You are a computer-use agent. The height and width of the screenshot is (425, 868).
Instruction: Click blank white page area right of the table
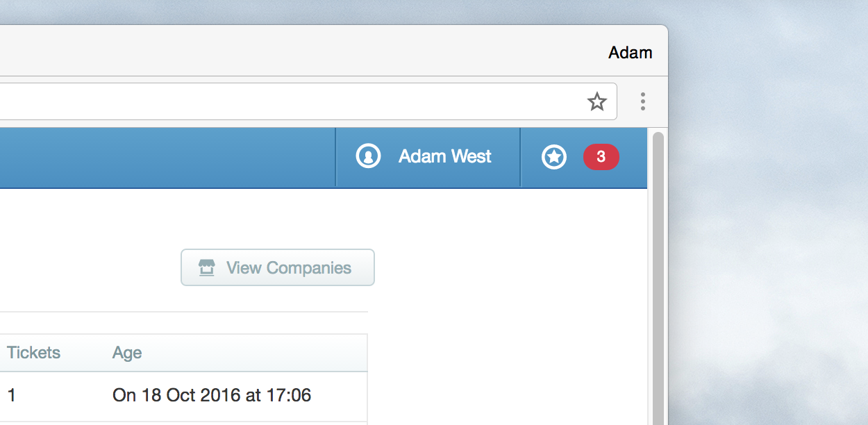coord(507,347)
